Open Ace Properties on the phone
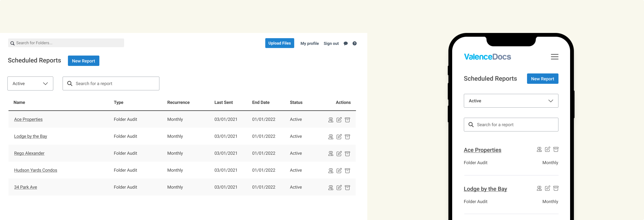644x220 pixels. tap(483, 150)
